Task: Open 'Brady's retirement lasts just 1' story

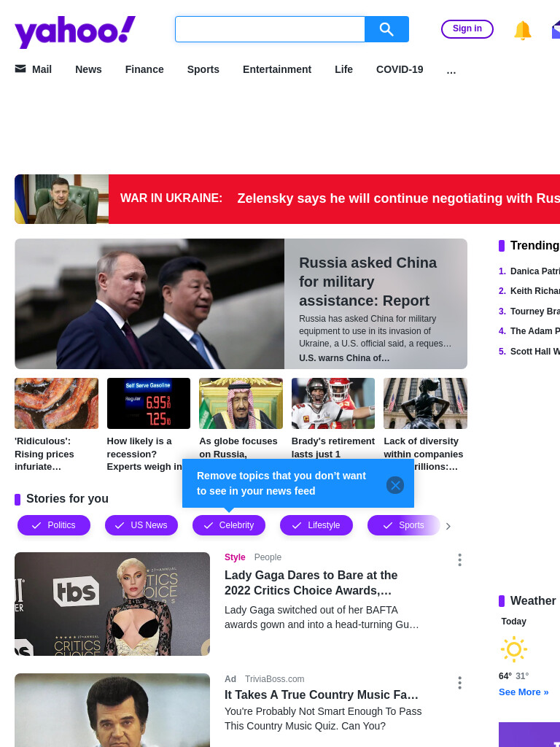Action: [333, 448]
